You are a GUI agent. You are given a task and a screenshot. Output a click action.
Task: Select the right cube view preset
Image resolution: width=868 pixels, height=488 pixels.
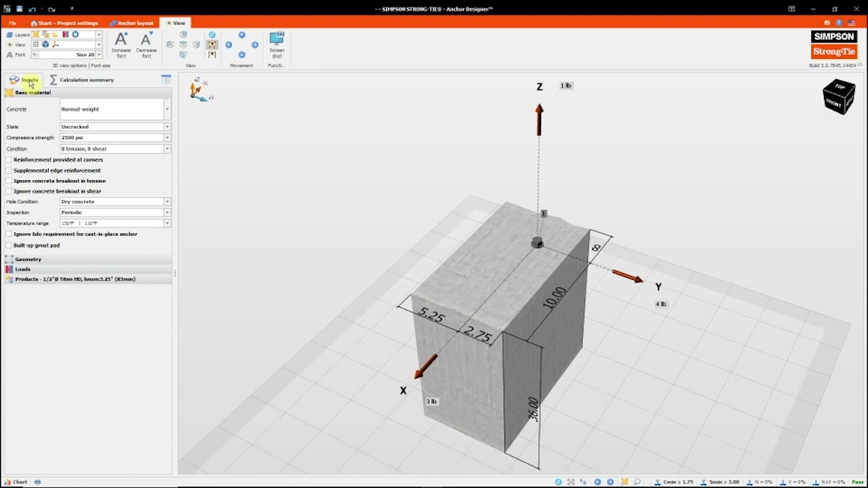[197, 45]
